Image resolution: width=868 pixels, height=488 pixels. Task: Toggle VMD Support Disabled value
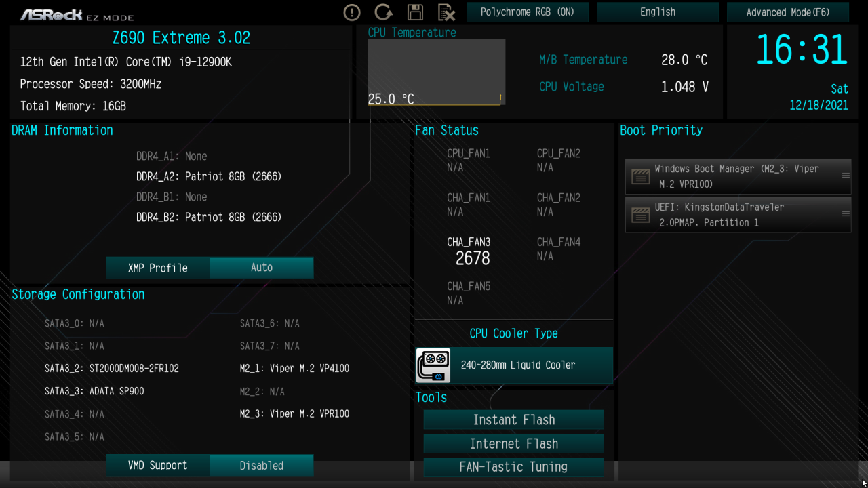pyautogui.click(x=261, y=466)
